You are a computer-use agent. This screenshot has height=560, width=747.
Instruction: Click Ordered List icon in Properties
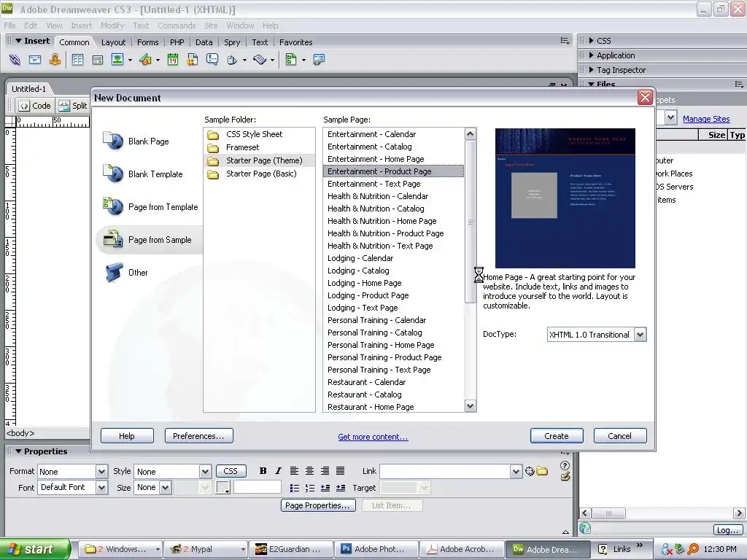[x=309, y=488]
